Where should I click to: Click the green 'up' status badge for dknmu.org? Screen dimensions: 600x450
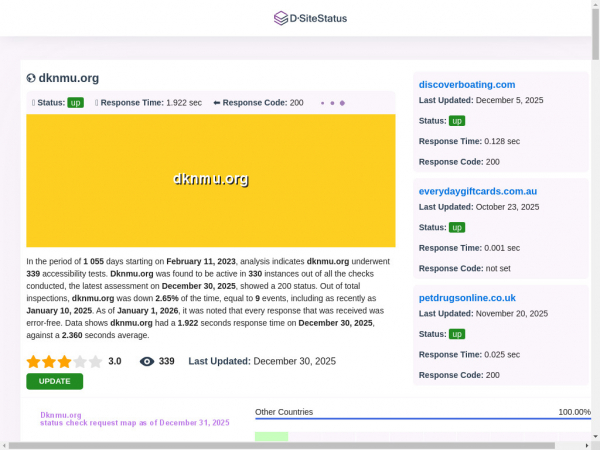coord(75,103)
